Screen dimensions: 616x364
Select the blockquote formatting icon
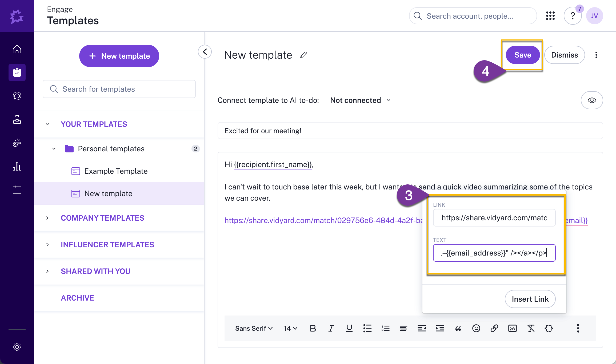coord(458,328)
